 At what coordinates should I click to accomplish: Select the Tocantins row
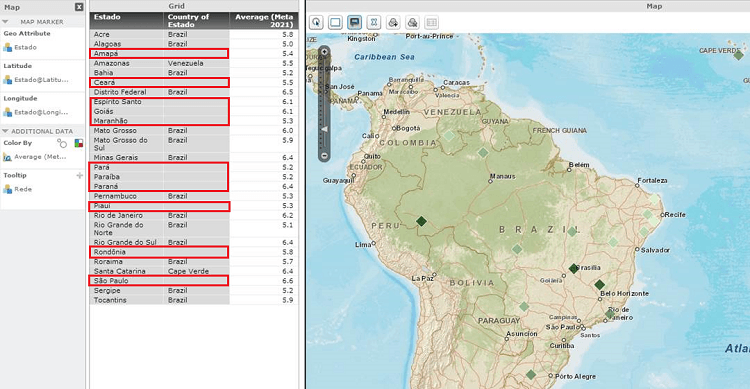[194, 300]
